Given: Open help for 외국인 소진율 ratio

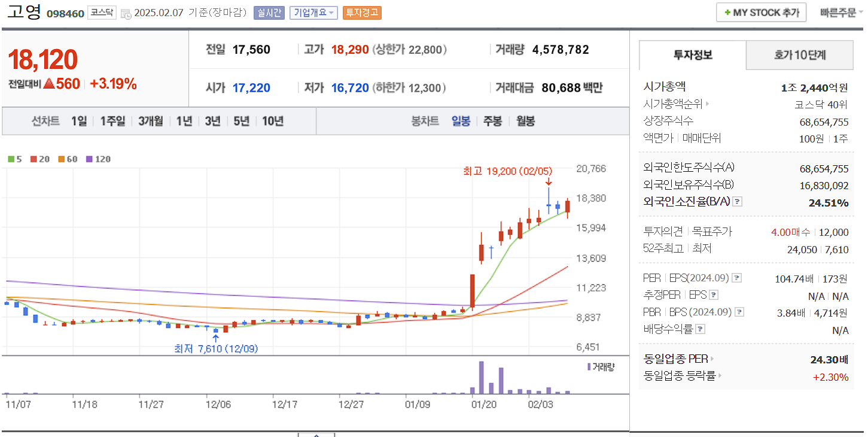Looking at the screenshot, I should [x=738, y=201].
